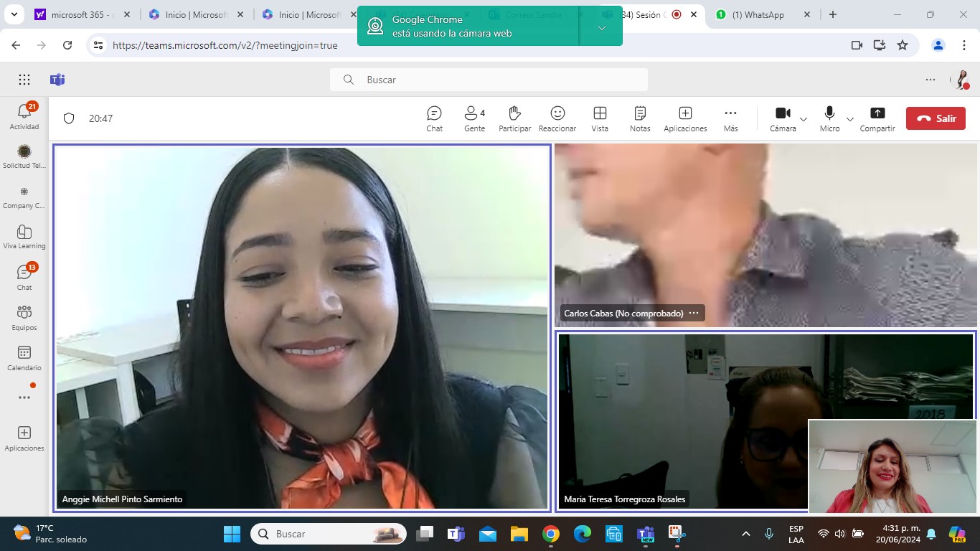The width and height of the screenshot is (980, 551).
Task: Open Teams settings ellipsis near profile
Action: point(930,80)
